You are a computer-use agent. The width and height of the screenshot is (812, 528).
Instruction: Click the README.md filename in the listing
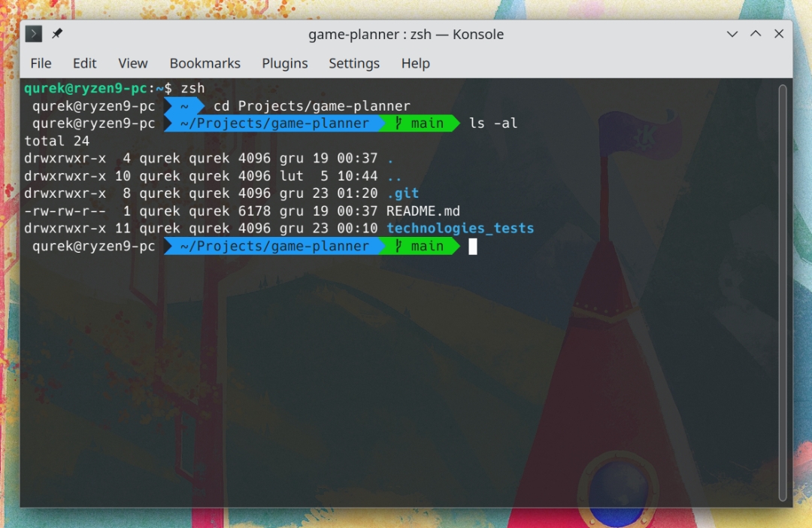pos(423,211)
